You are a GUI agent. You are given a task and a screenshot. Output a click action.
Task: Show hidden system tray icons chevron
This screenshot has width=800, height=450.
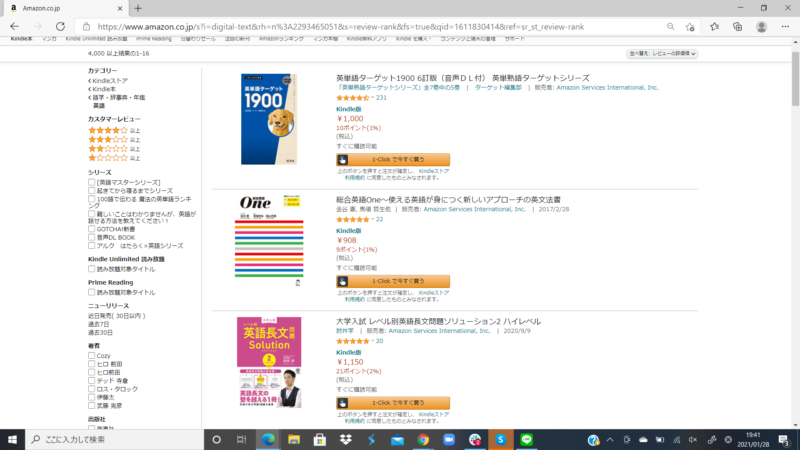click(x=610, y=439)
